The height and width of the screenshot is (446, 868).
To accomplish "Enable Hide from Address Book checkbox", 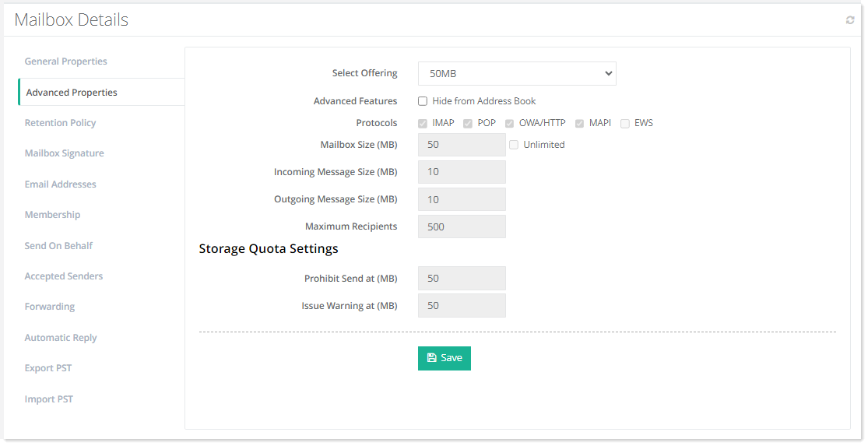I will click(x=423, y=101).
